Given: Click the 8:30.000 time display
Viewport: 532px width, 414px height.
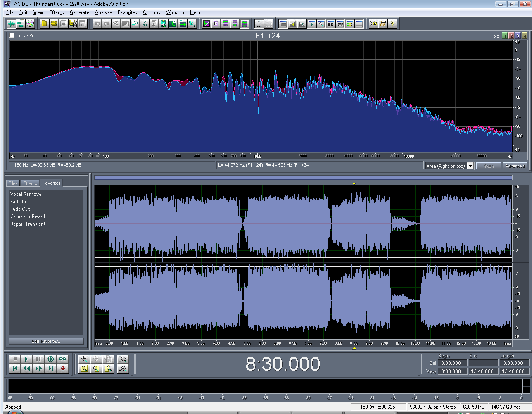Looking at the screenshot, I should [283, 364].
